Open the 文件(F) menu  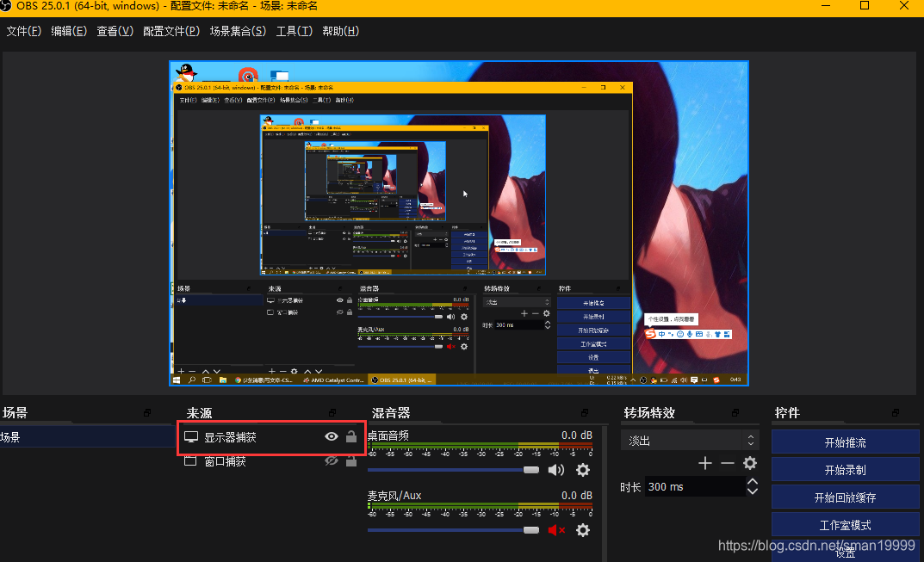[23, 31]
